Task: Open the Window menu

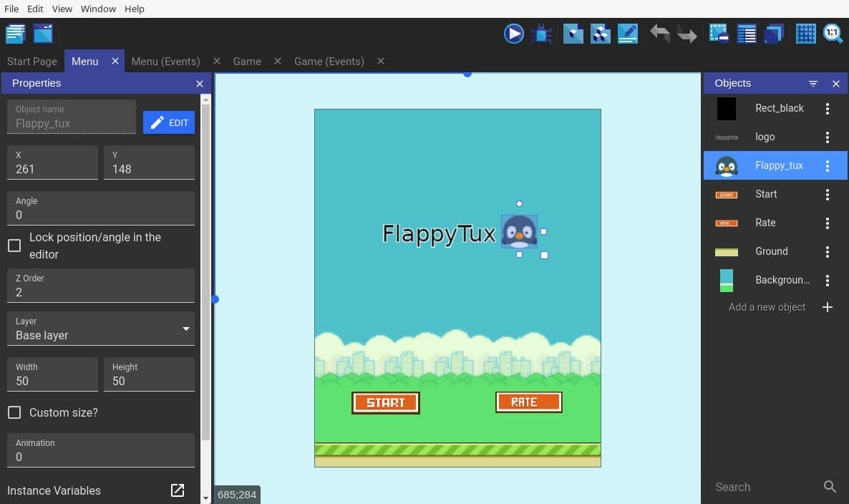Action: point(98,9)
